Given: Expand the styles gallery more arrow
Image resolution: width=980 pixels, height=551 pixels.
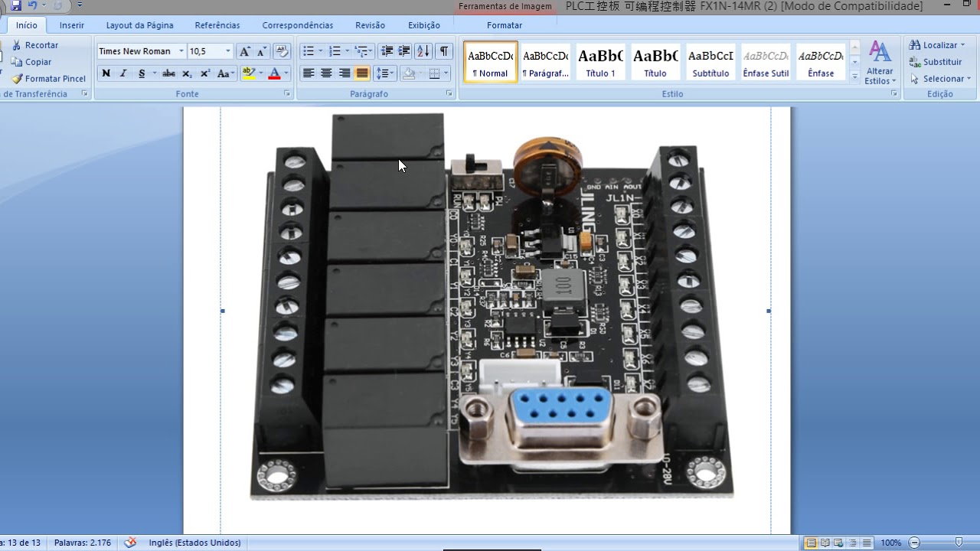Looking at the screenshot, I should coord(855,76).
